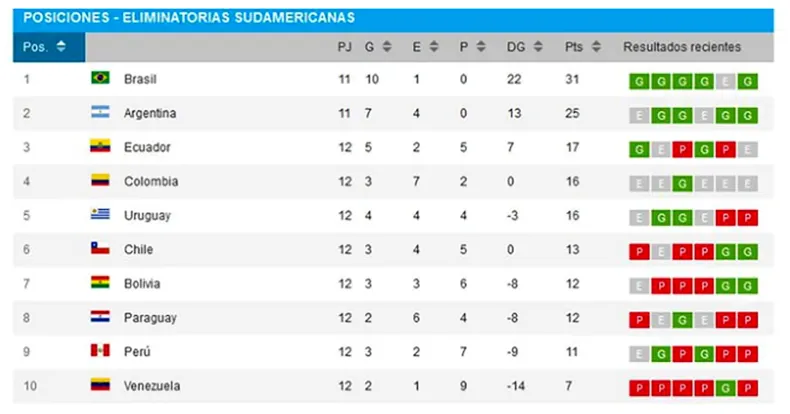
Task: Click the Paraguay flag icon
Action: (x=100, y=316)
